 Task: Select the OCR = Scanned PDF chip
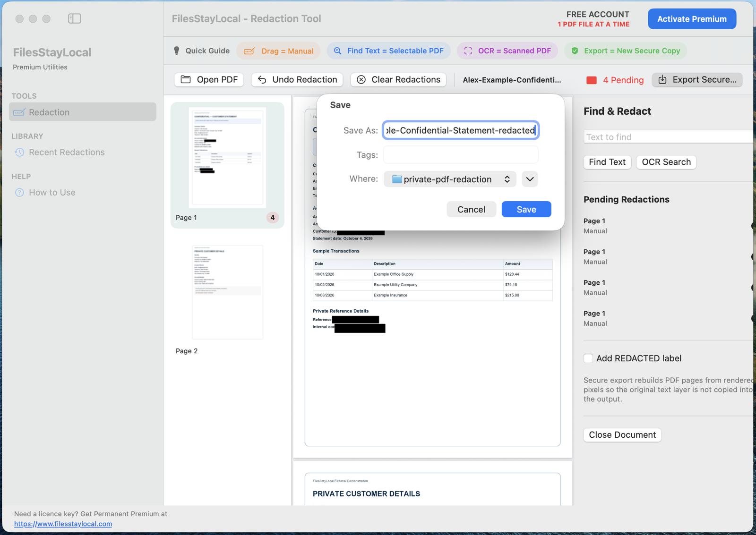click(507, 51)
